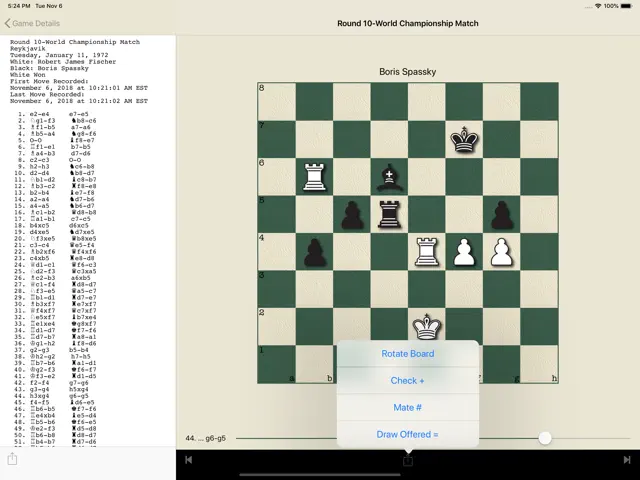Click move 1. e2-e4 in list
Image resolution: width=640 pixels, height=480 pixels.
tap(39, 114)
